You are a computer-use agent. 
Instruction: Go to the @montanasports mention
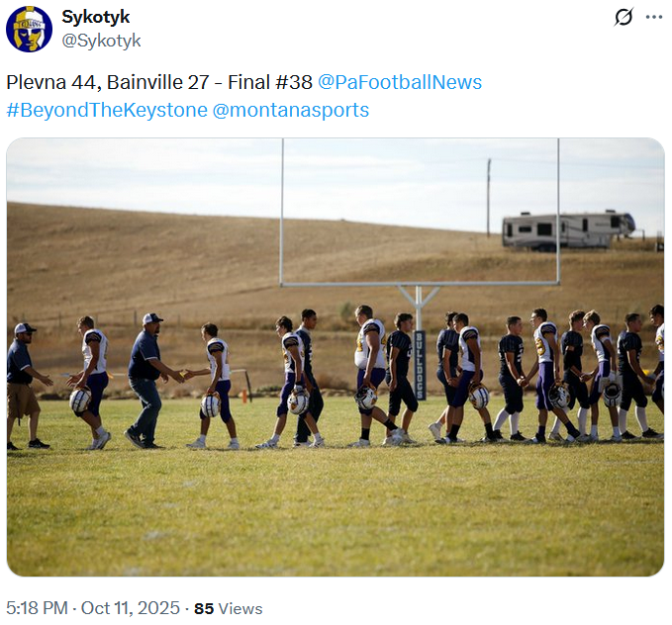click(291, 110)
